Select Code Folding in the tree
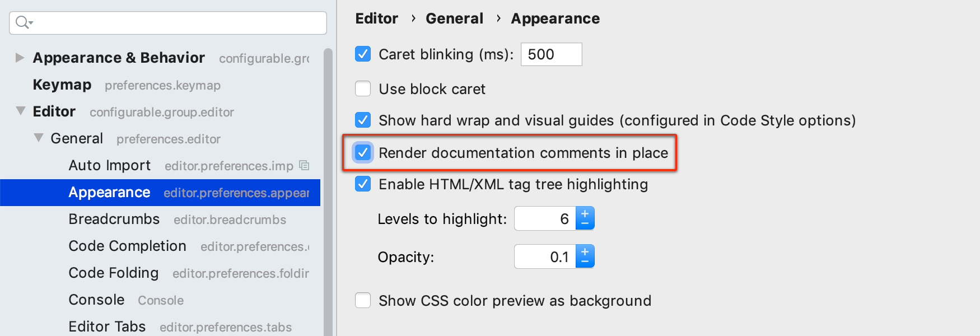Screen dimensions: 980x336 114,273
